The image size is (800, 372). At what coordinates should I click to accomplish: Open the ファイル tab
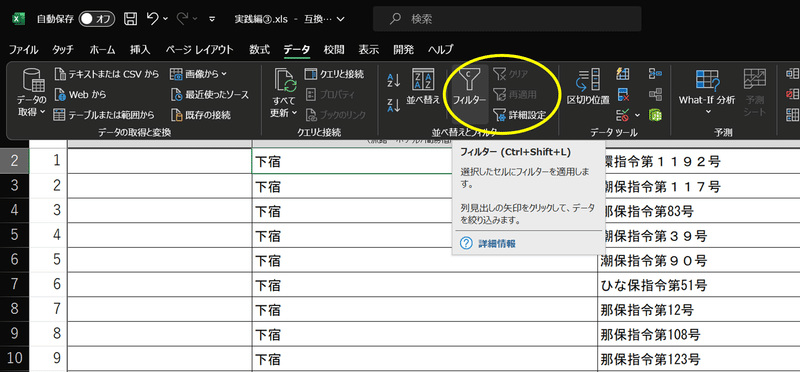(23, 50)
